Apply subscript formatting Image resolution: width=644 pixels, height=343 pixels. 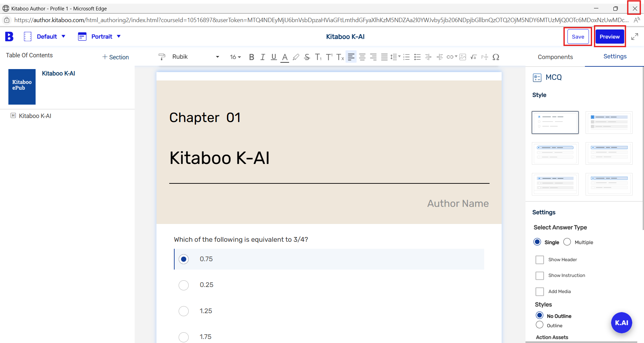[x=318, y=57]
